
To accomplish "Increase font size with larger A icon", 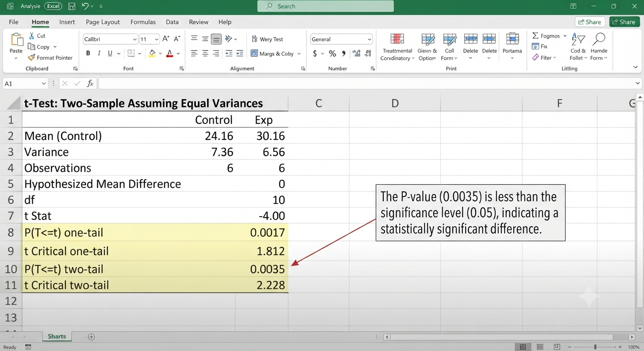I will click(166, 39).
